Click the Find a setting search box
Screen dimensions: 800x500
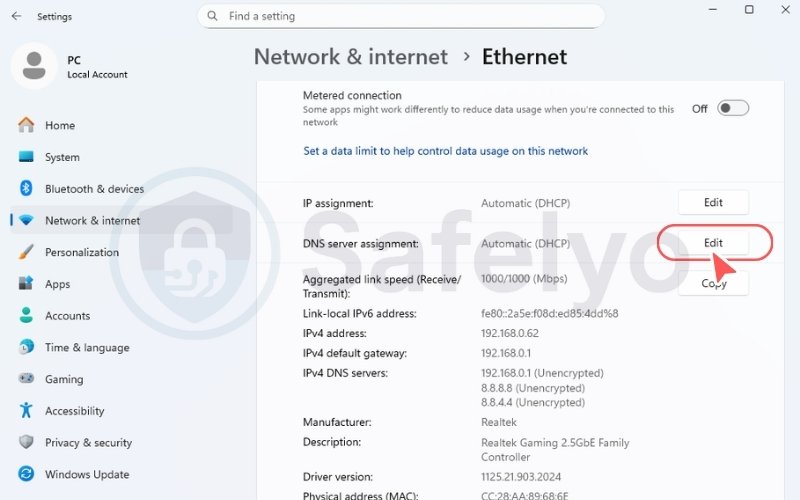click(410, 16)
